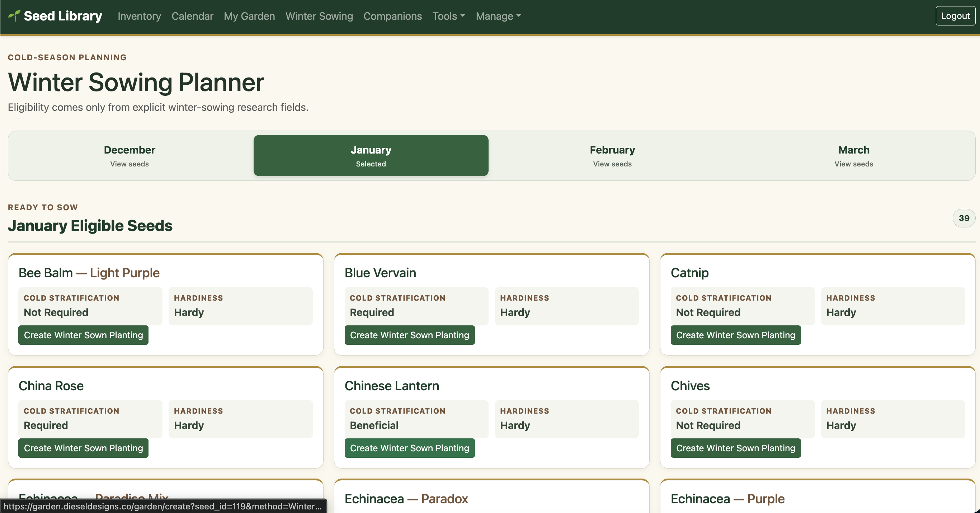980x513 pixels.
Task: Create Winter Sown Planting for Blue Vervain
Action: tap(409, 335)
